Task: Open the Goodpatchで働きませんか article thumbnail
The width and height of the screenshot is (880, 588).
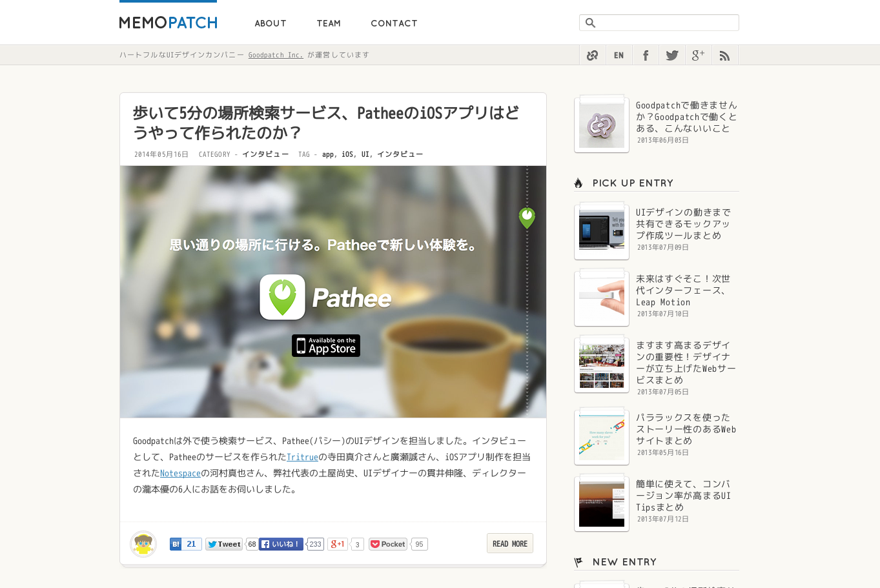Action: [x=602, y=125]
